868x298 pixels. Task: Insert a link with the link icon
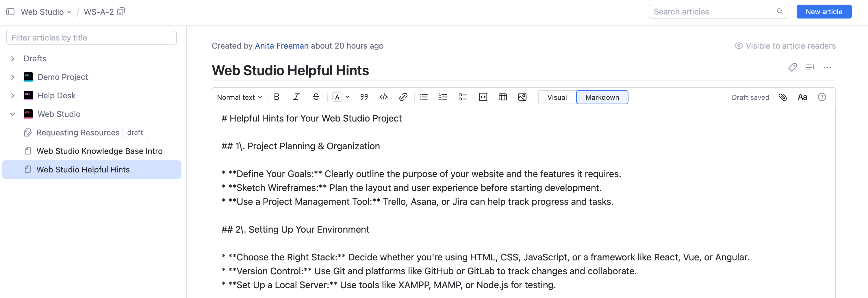point(403,97)
